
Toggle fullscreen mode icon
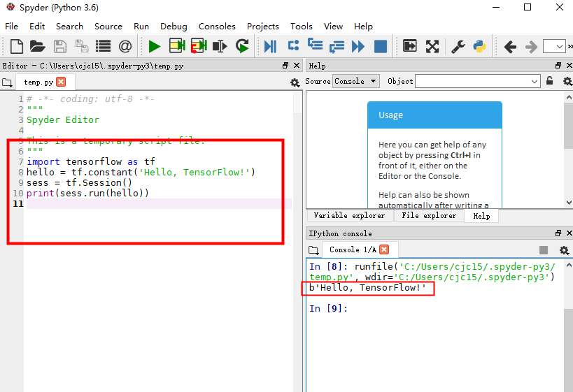432,46
